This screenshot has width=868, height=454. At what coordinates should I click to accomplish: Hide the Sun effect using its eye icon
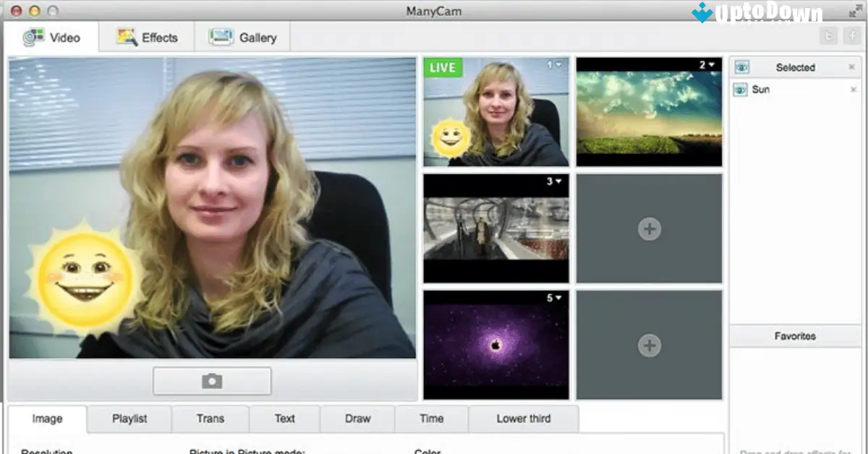(741, 89)
